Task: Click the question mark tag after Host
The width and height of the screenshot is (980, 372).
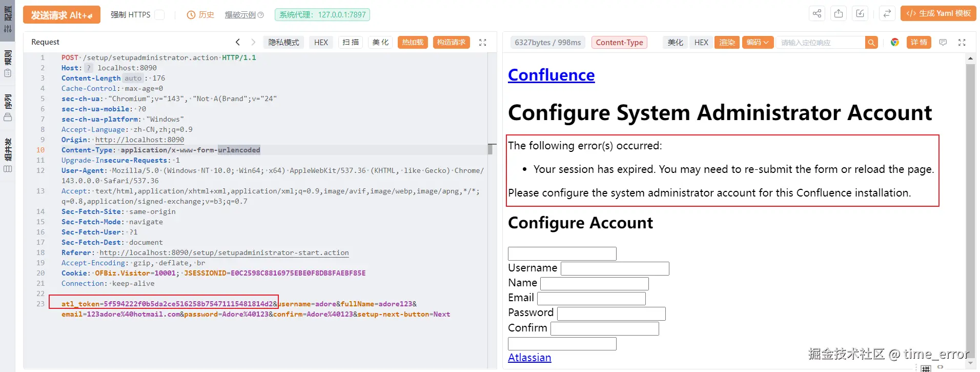Action: click(x=89, y=68)
